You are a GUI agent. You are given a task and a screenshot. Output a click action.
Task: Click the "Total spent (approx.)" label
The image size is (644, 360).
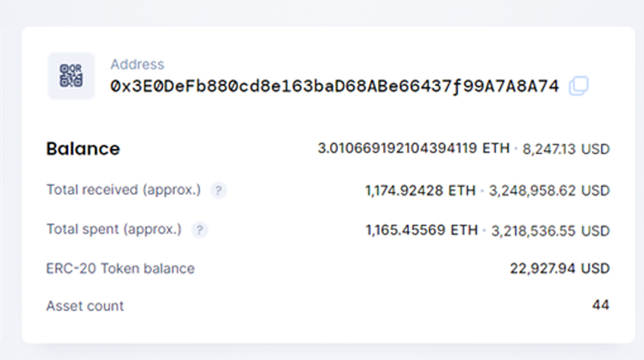click(x=114, y=230)
